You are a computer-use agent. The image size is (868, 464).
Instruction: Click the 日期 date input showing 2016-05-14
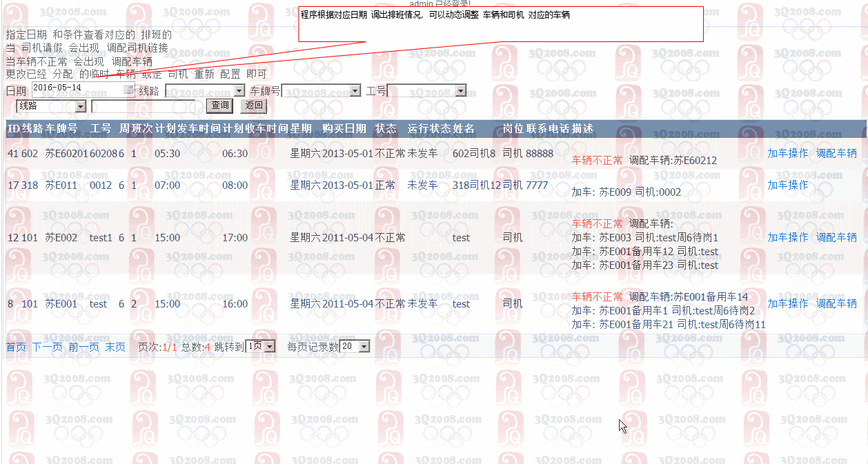(83, 89)
